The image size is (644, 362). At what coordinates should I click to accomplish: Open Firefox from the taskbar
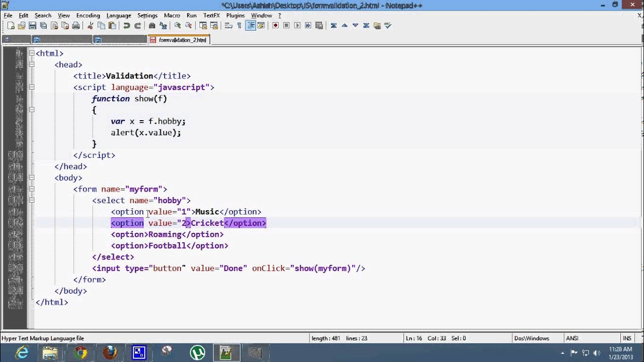[110, 353]
